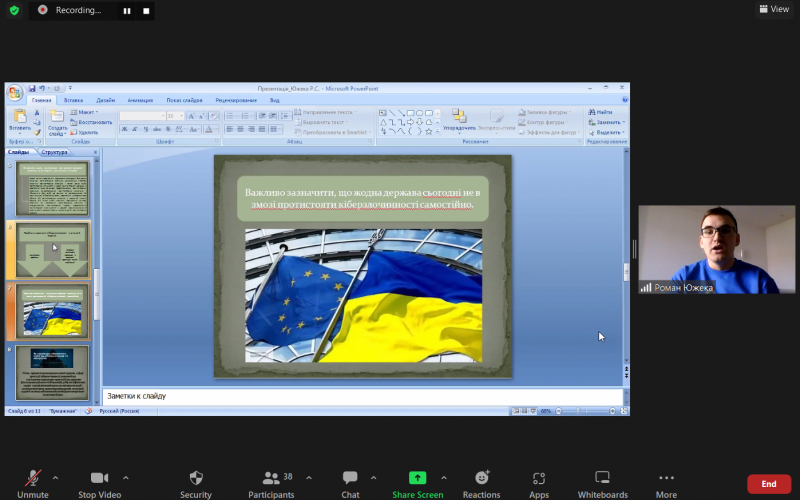Image resolution: width=800 pixels, height=500 pixels.
Task: Switch to the Анимация ribbon tab
Action: [140, 100]
